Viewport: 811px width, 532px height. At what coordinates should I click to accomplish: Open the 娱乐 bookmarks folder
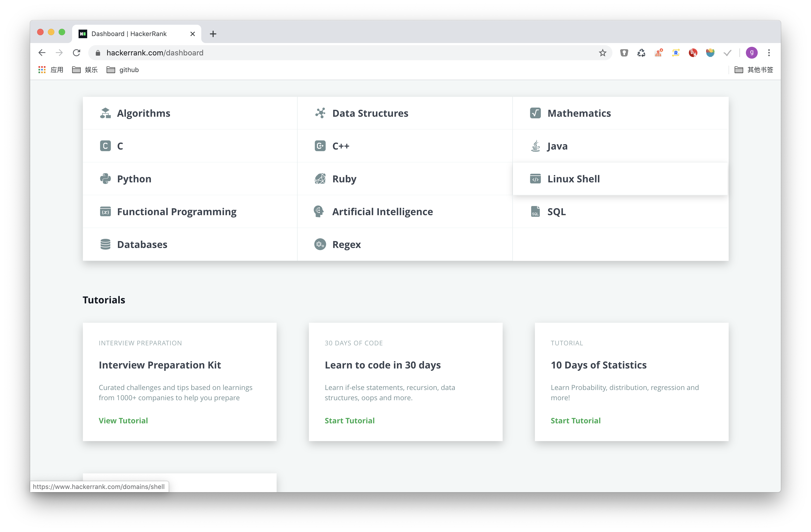(85, 70)
